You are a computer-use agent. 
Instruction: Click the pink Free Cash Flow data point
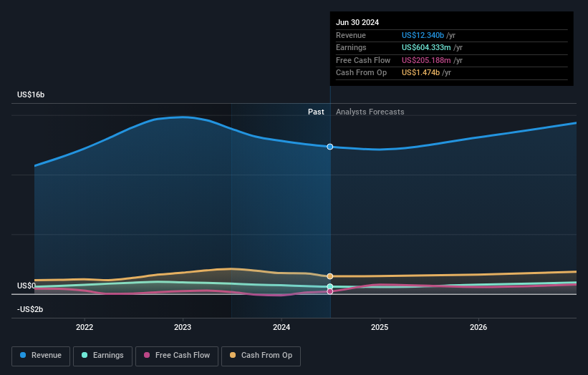coord(330,291)
